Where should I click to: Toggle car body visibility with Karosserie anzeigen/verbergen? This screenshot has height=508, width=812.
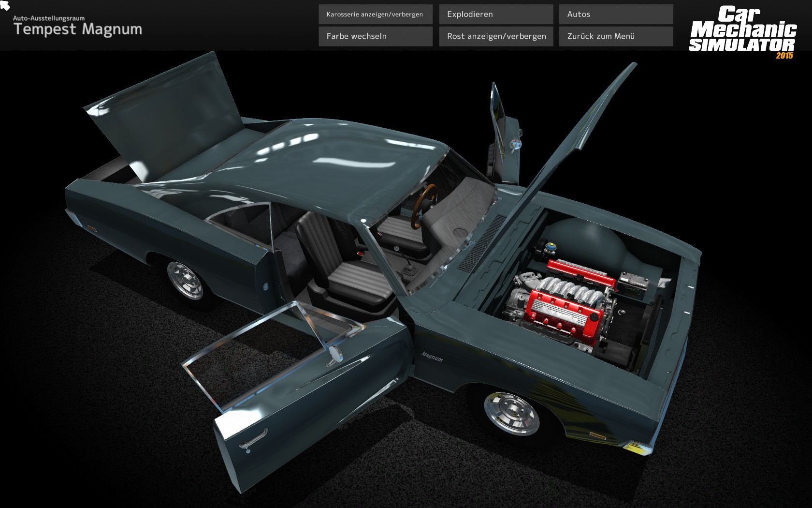tap(376, 15)
